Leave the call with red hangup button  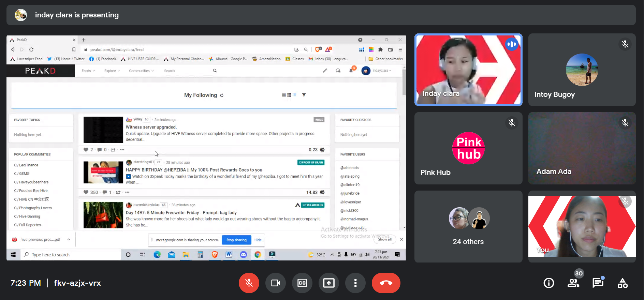386,283
